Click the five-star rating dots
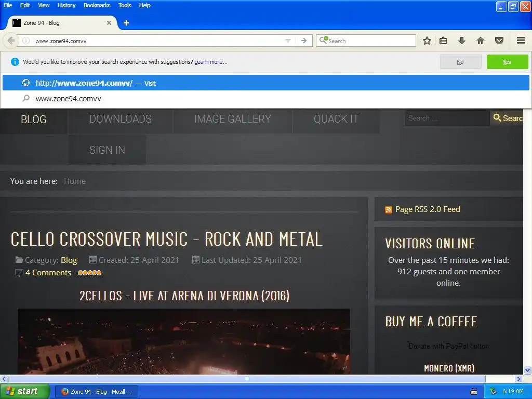532x399 pixels. [x=89, y=273]
